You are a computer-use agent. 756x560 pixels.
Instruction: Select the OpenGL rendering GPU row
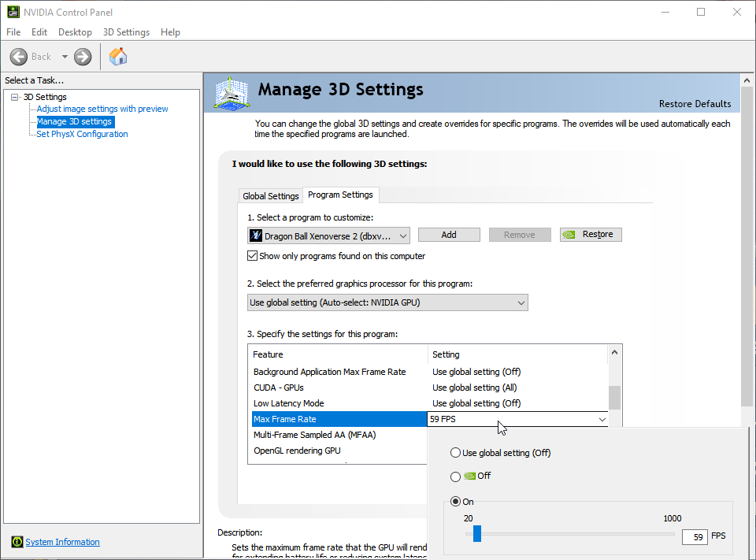pos(339,451)
